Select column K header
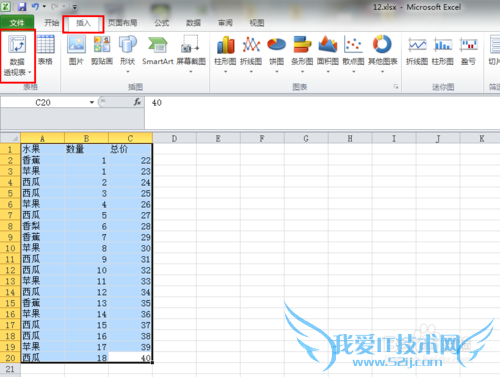The width and height of the screenshot is (500, 377). 481,138
